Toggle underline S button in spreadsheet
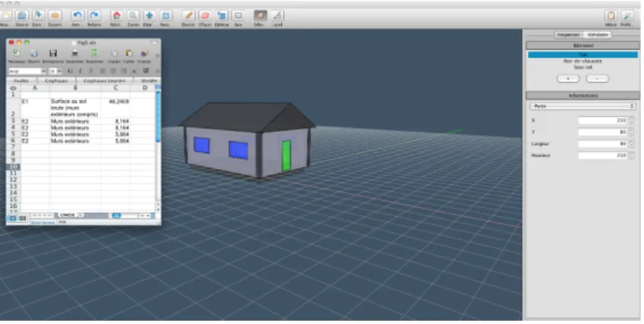Image resolution: width=644 pixels, height=324 pixels. (x=92, y=71)
